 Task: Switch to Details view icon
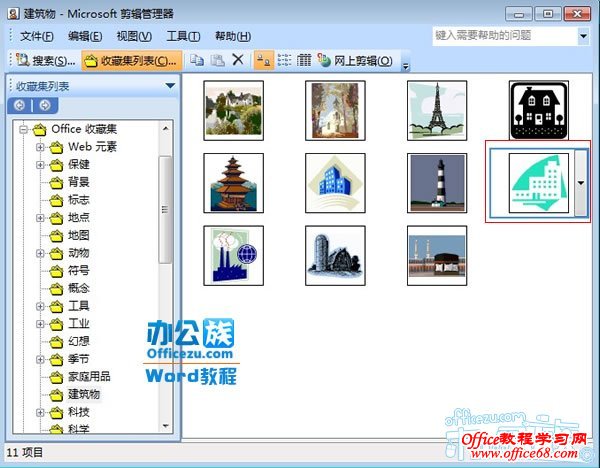304,60
